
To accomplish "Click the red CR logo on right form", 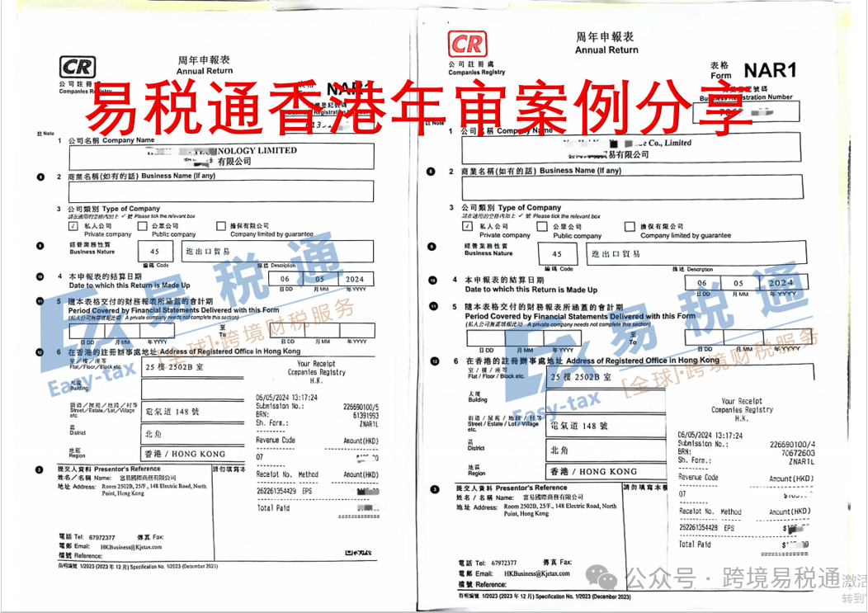I will pyautogui.click(x=467, y=45).
